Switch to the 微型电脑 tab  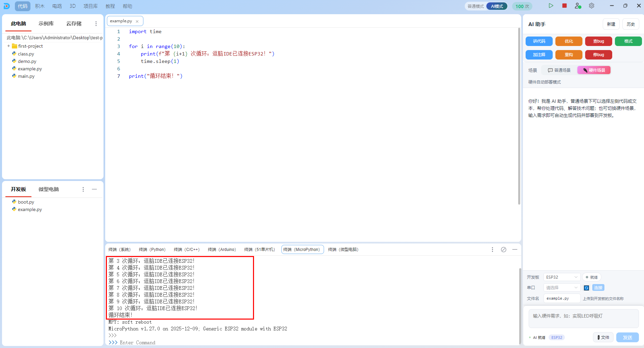[x=49, y=189]
